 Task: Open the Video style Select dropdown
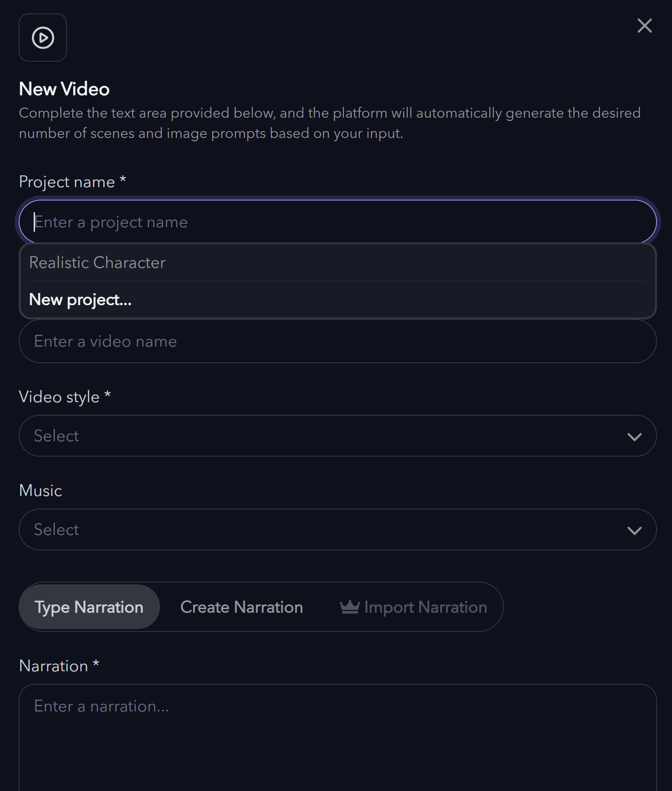point(338,436)
